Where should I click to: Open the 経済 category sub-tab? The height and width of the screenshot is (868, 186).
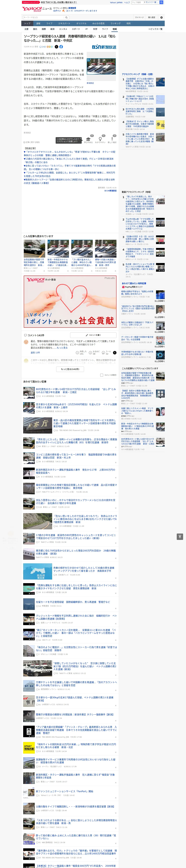tap(52, 29)
